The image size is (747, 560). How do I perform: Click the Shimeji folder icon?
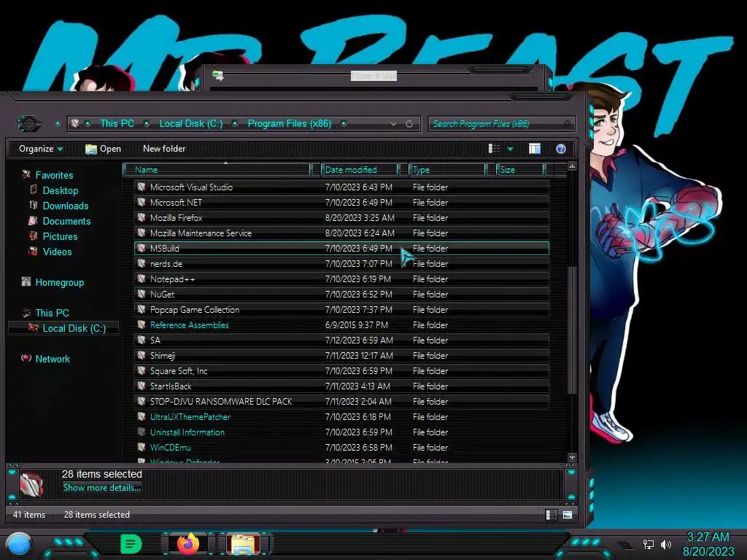(x=142, y=355)
